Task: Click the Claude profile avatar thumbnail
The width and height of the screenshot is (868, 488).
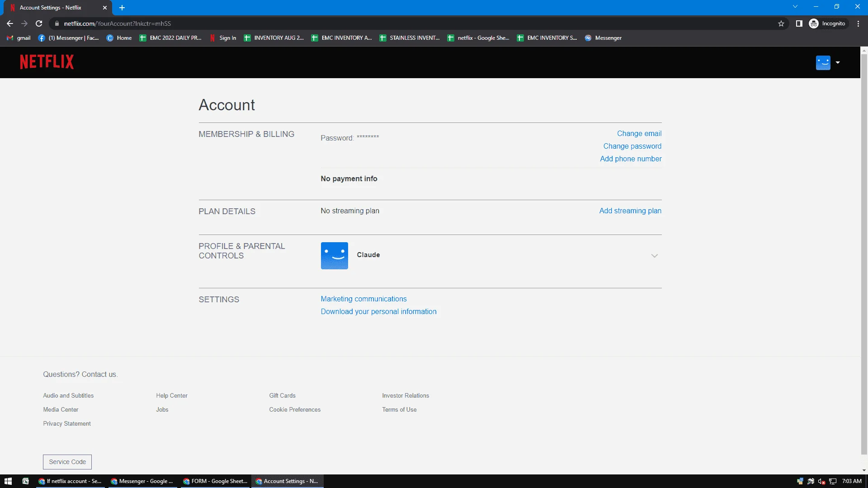Action: click(x=335, y=256)
